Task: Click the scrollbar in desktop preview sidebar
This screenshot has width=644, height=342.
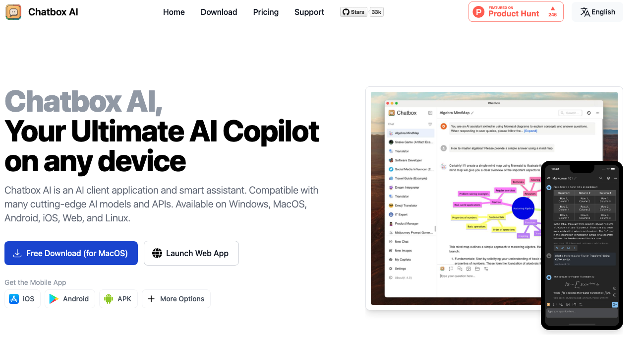Action: 435,229
